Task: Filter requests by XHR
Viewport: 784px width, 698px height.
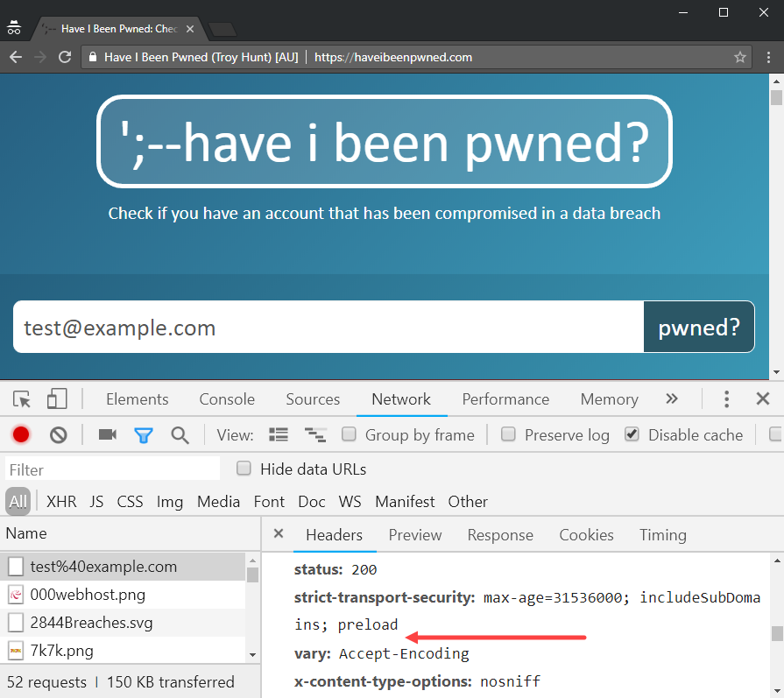Action: (x=61, y=502)
